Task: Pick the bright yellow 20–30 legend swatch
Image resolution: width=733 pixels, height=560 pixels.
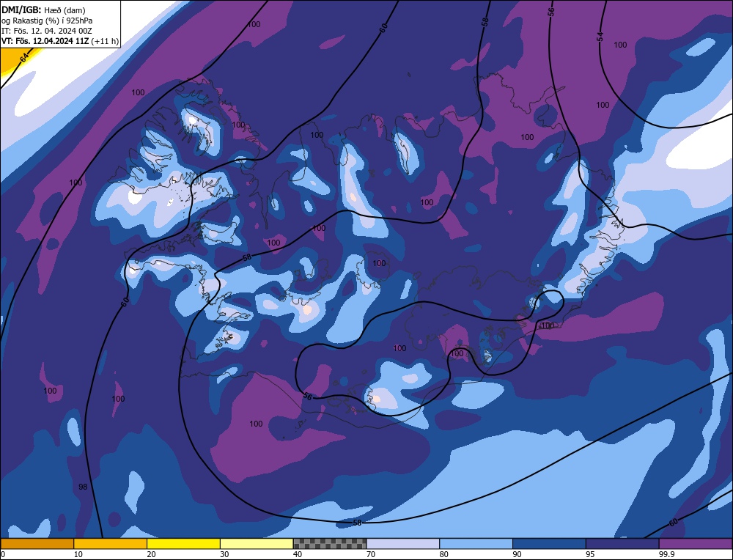Action: [x=183, y=544]
